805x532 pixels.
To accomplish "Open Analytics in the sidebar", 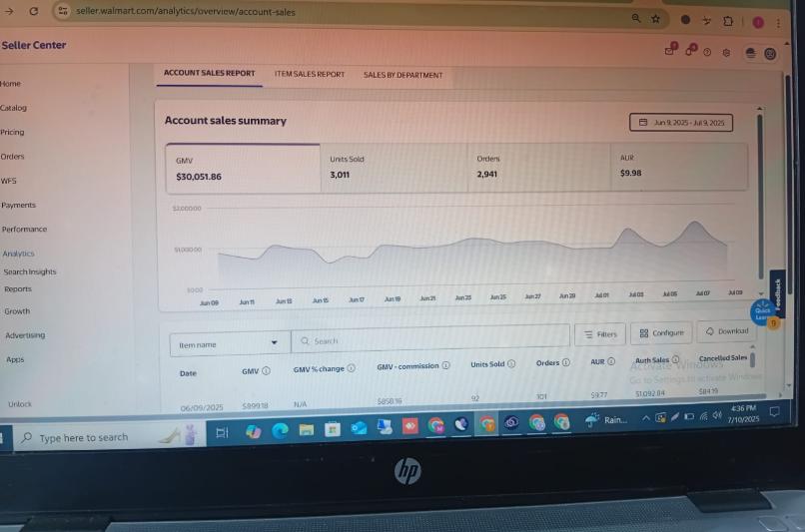I will pos(19,254).
